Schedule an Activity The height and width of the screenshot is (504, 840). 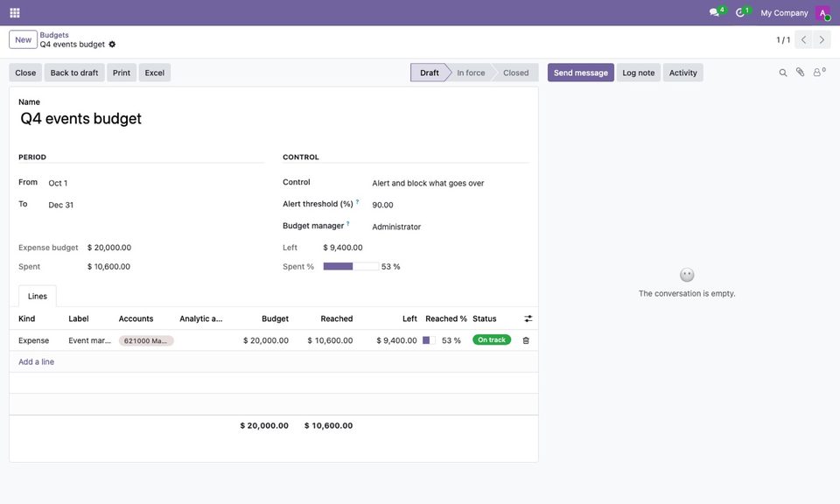[x=682, y=73]
